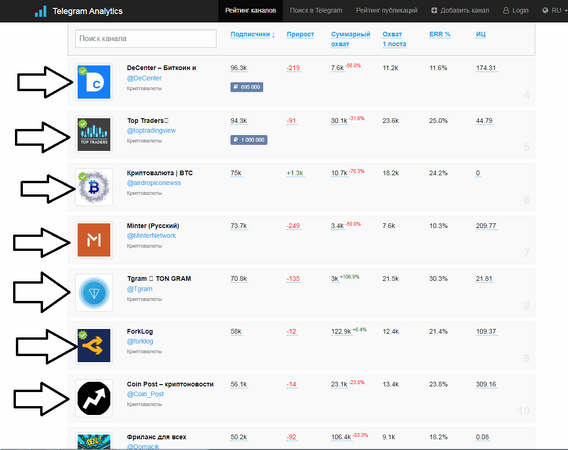Click Minter growth value -249
Image resolution: width=568 pixels, height=450 pixels.
(x=293, y=226)
